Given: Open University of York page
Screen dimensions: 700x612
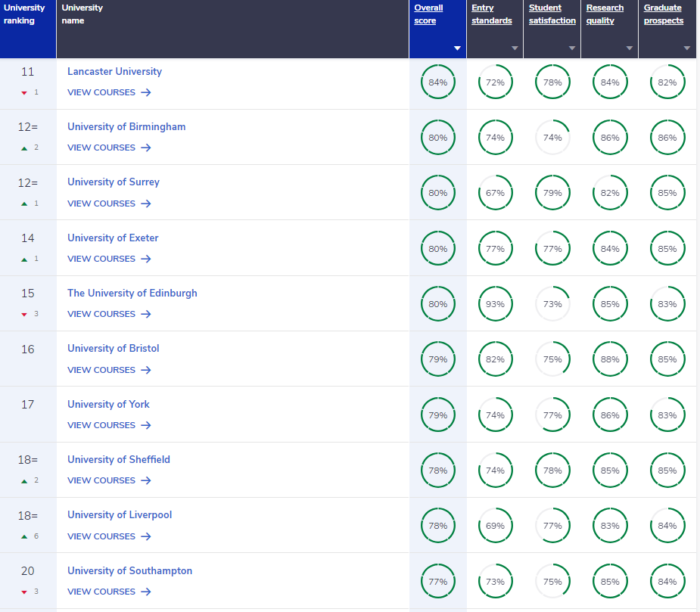Looking at the screenshot, I should tap(108, 405).
